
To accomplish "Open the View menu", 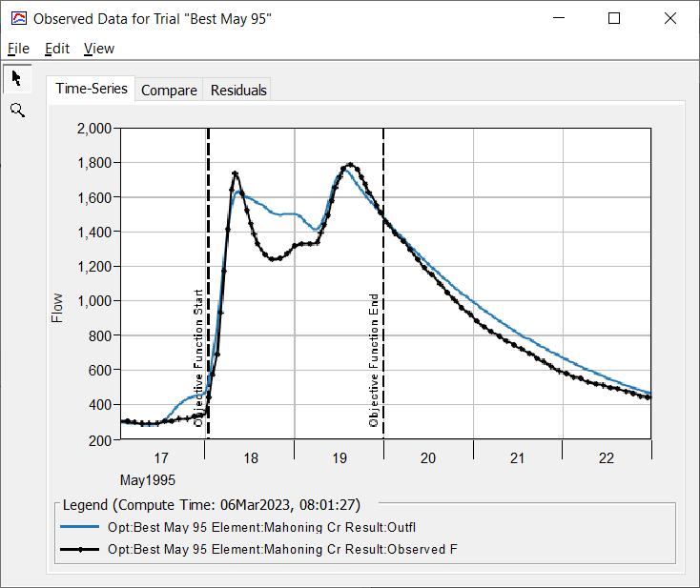I will (98, 49).
